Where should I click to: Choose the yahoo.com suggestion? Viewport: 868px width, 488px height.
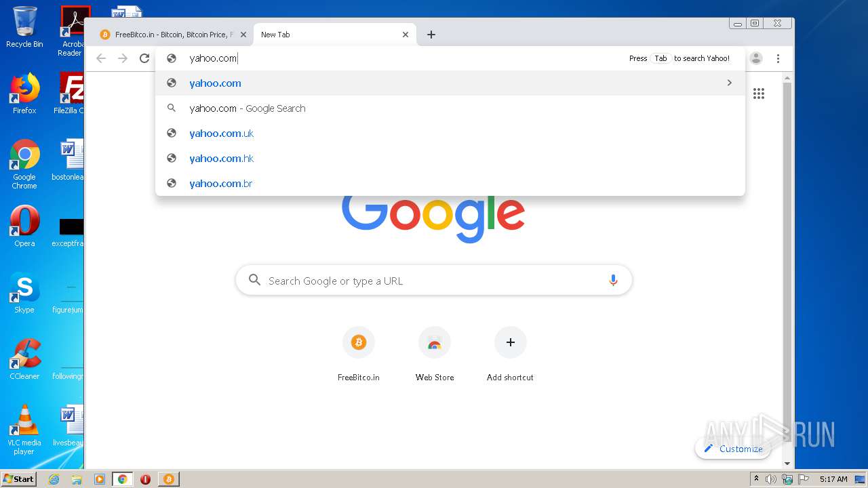coord(450,83)
